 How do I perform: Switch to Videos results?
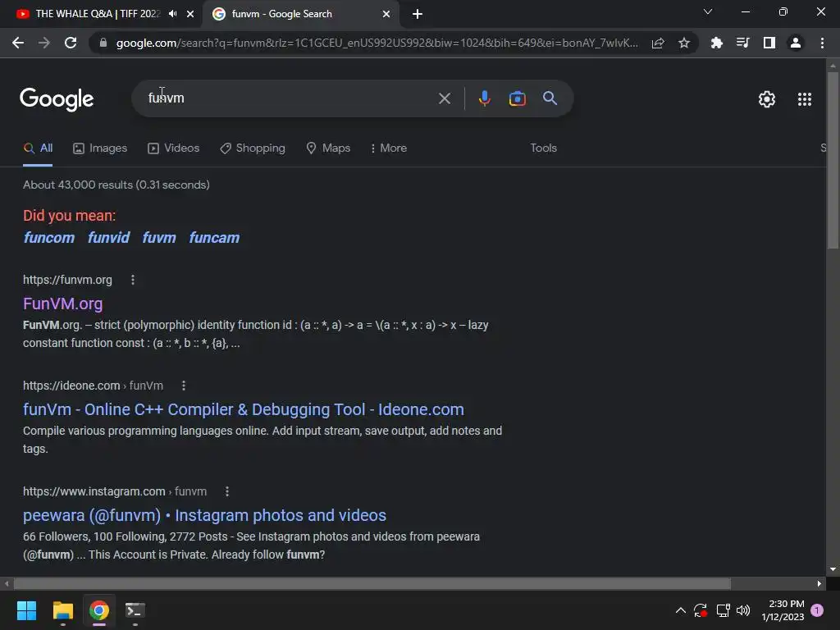[x=174, y=148]
